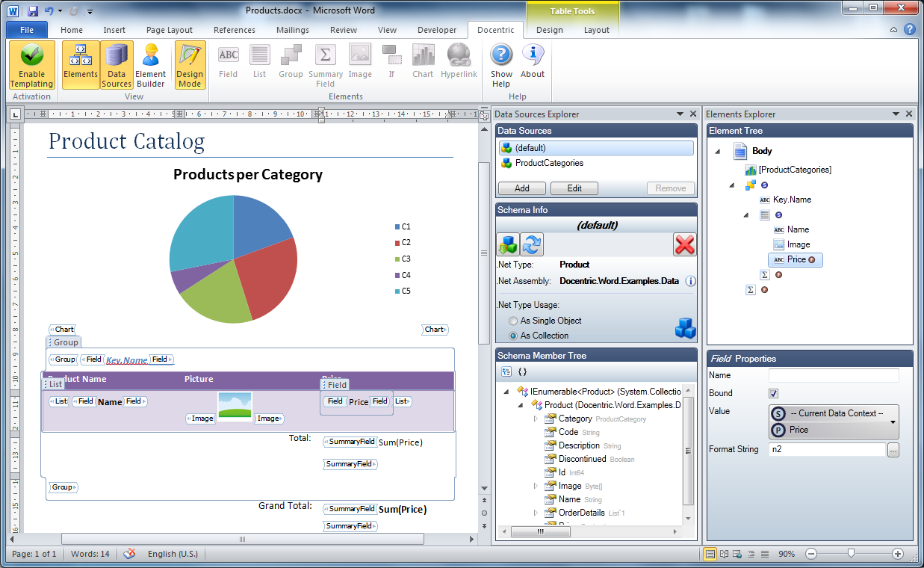Switch to the Page Layout tab
This screenshot has height=568, width=924.
click(170, 30)
